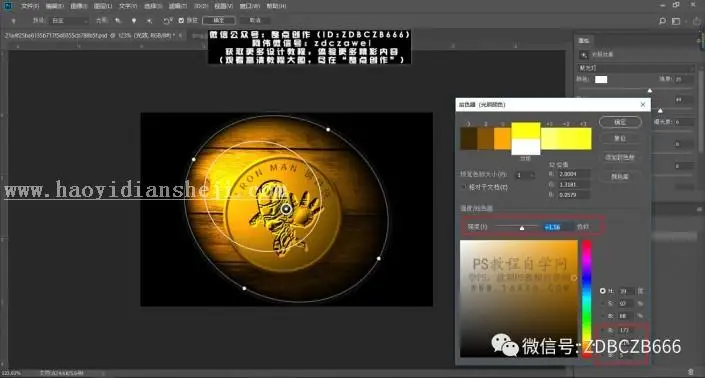The height and width of the screenshot is (378, 705).
Task: Click the white 颜色 swatch in properties panel
Action: (601, 80)
